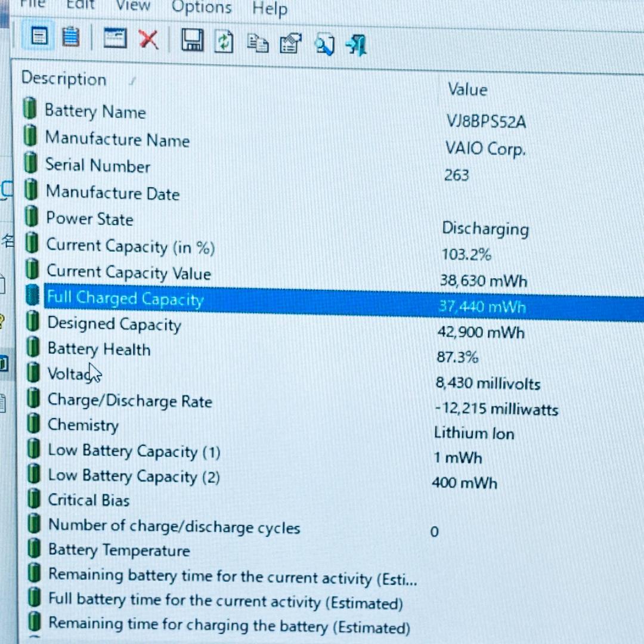Image resolution: width=644 pixels, height=644 pixels.
Task: Open the Options menu
Action: pyautogui.click(x=201, y=8)
